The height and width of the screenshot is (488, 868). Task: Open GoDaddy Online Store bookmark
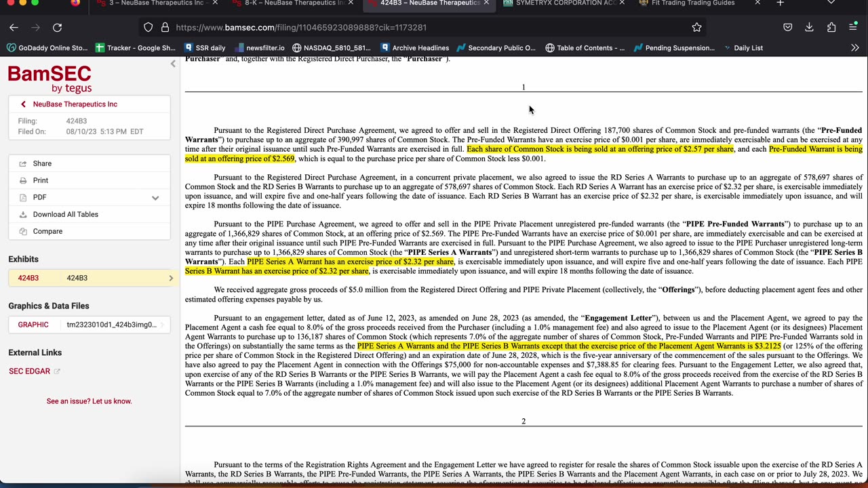47,47
